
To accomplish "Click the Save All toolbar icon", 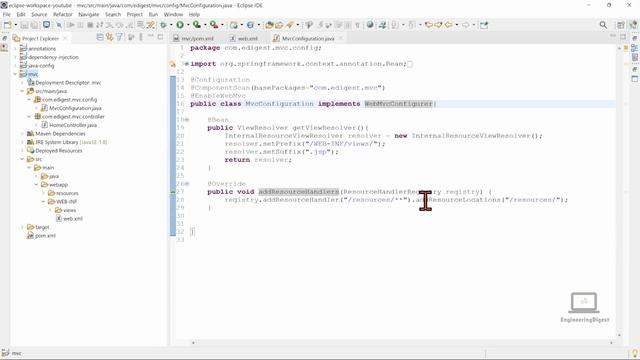I will tap(34, 25).
